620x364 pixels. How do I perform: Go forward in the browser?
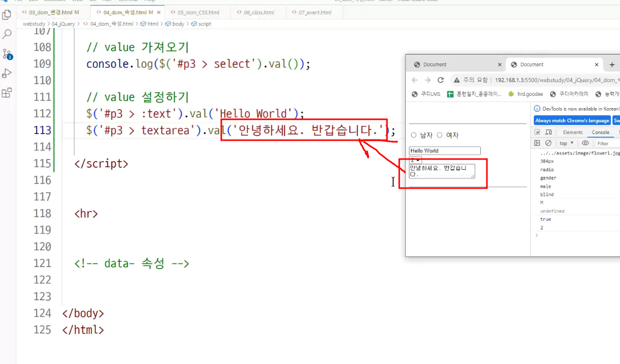point(427,80)
